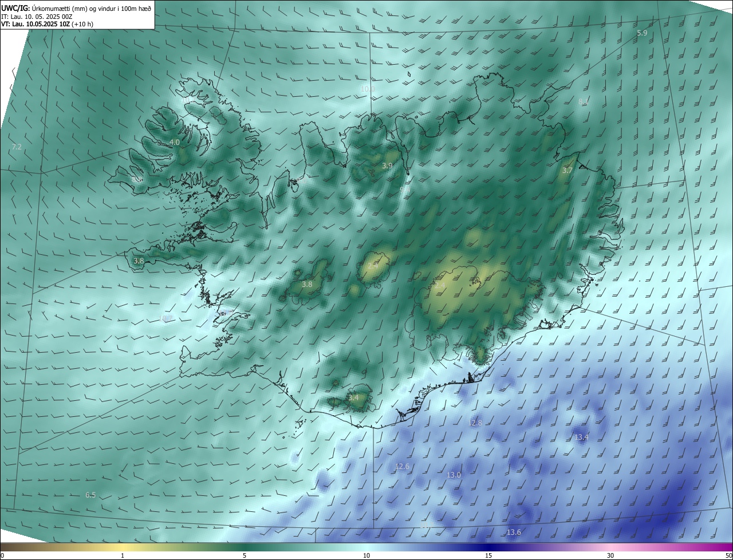The height and width of the screenshot is (560, 733).
Task: Click the 3.4 value label on the south coast
Action: [x=353, y=397]
